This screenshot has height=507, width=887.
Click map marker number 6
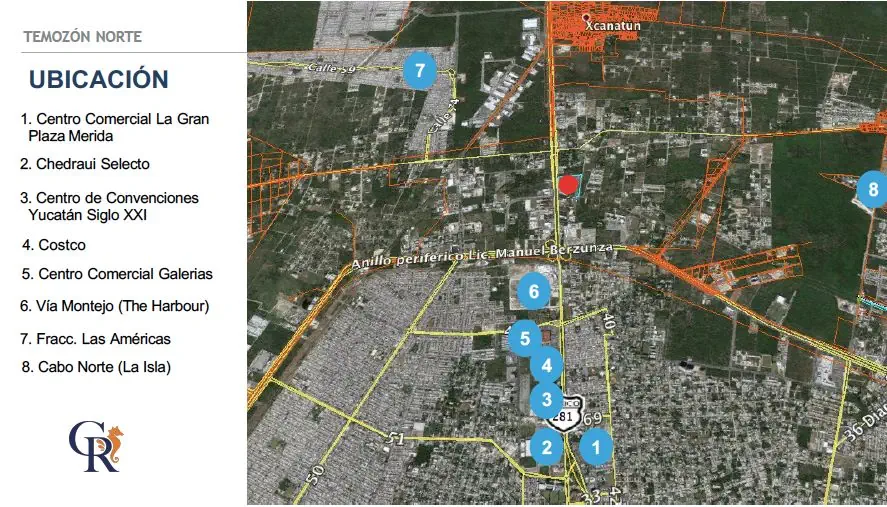coord(533,291)
